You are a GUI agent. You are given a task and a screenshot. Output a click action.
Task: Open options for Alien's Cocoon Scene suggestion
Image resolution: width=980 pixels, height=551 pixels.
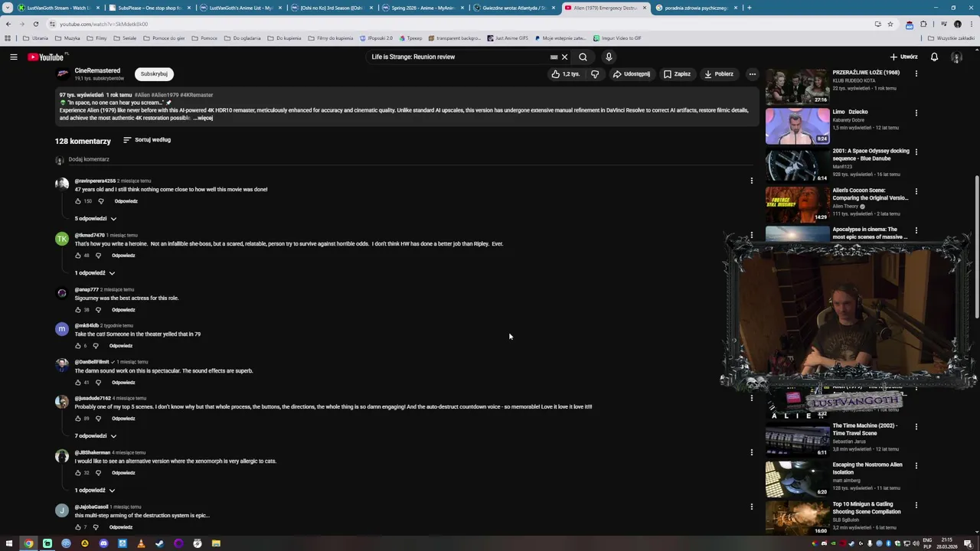916,191
